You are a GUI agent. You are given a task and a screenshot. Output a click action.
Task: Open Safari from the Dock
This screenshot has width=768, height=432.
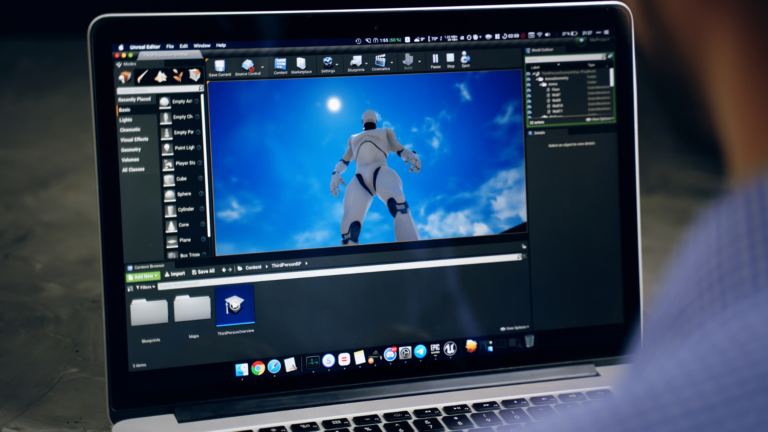(x=274, y=366)
